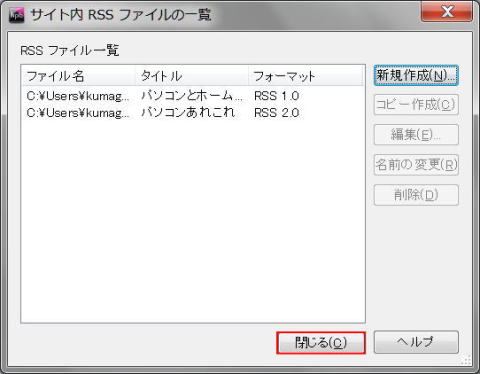480x374 pixels.
Task: Click the 削除(D) button
Action: click(x=416, y=195)
